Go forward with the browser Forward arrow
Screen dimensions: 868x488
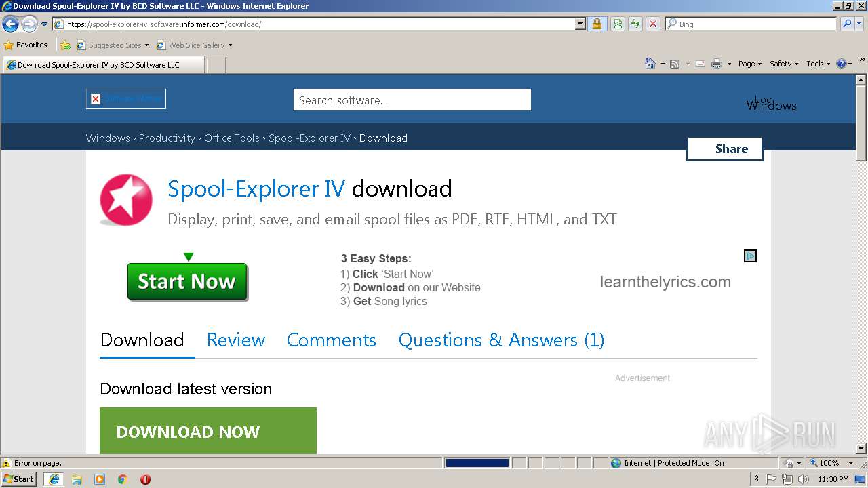coord(29,24)
